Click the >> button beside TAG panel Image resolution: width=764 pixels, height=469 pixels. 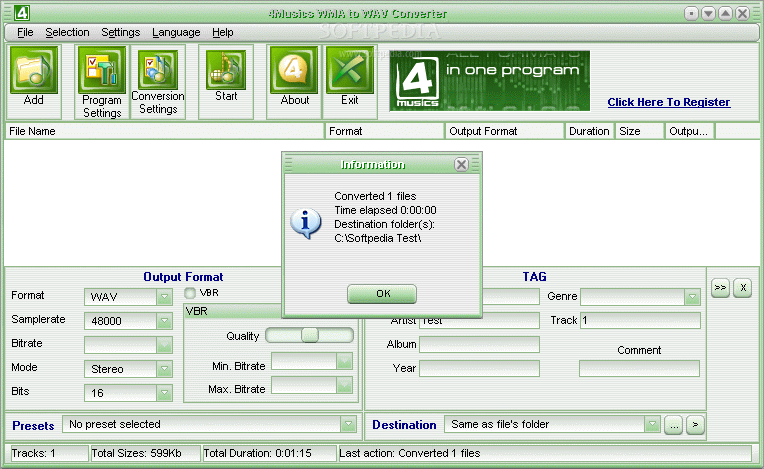pyautogui.click(x=720, y=288)
